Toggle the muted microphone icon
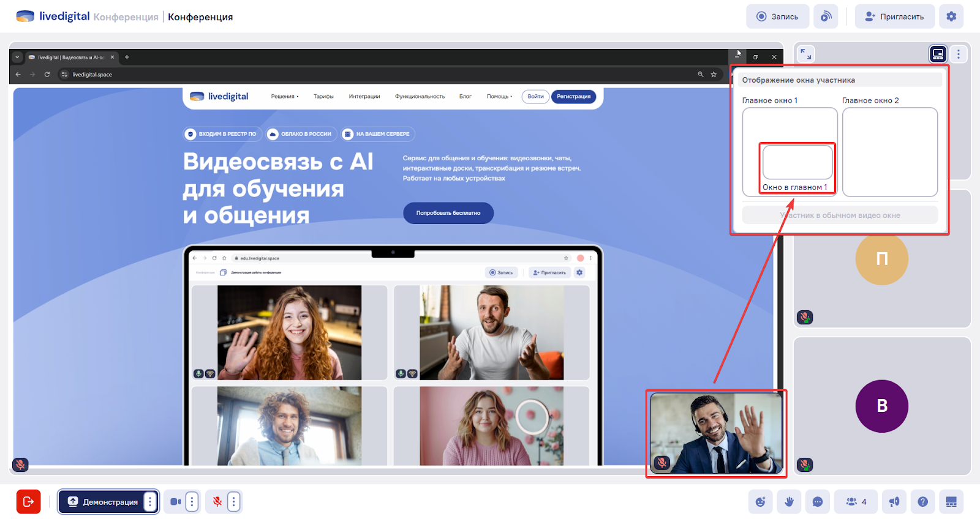Screen dimensions: 980x519 pos(217,502)
